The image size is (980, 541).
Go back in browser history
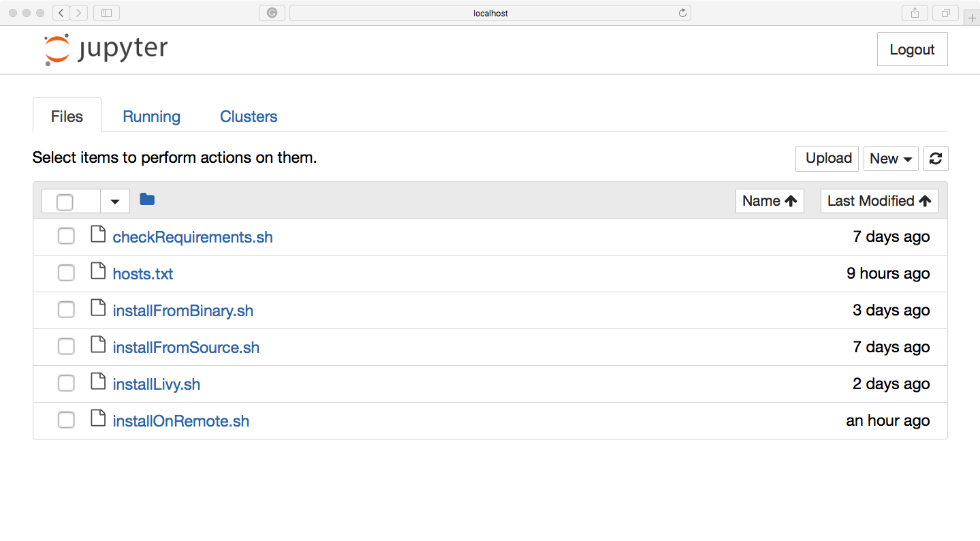click(61, 13)
